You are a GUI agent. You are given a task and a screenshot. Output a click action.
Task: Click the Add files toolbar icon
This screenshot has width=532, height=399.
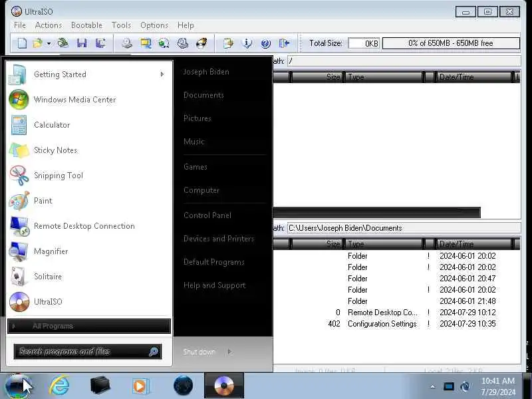(228, 43)
